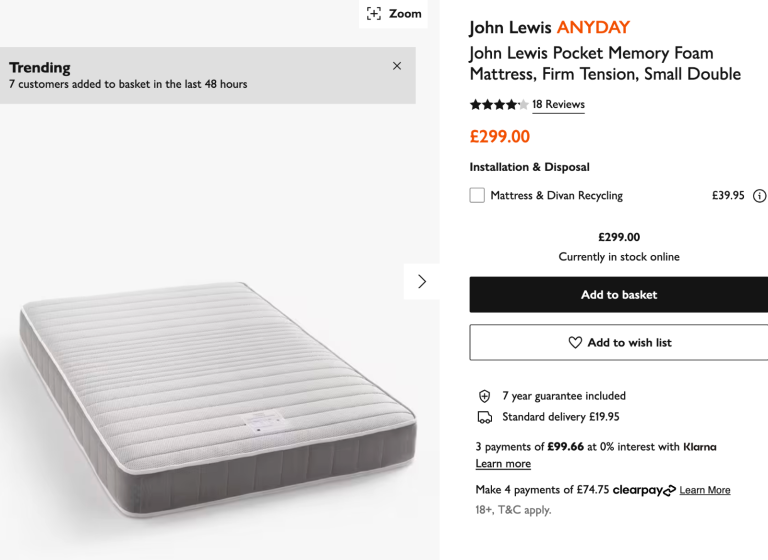Close the Trending notification banner
This screenshot has width=768, height=560.
(x=397, y=66)
